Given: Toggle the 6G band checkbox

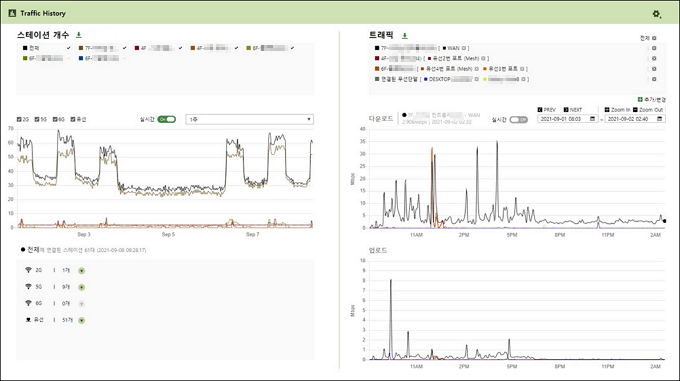Looking at the screenshot, I should coord(55,119).
